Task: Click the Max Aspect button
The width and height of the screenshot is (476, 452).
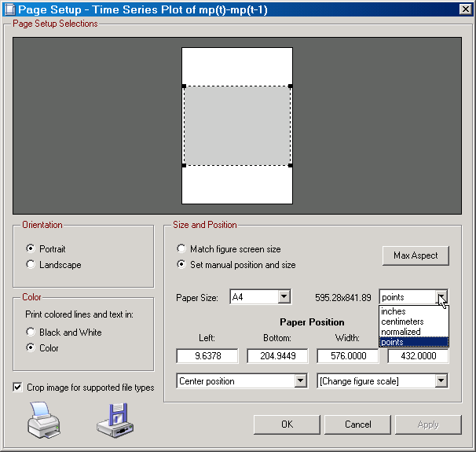Action: [416, 255]
